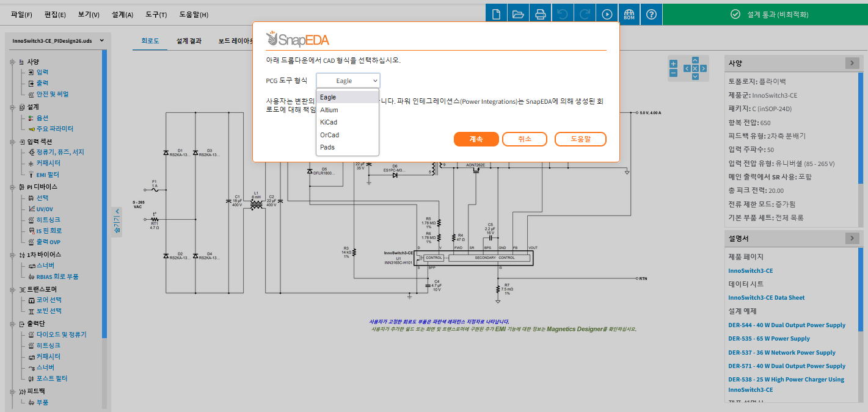Collapse the 설명서 panel using its arrow
The image size is (868, 412).
[852, 238]
